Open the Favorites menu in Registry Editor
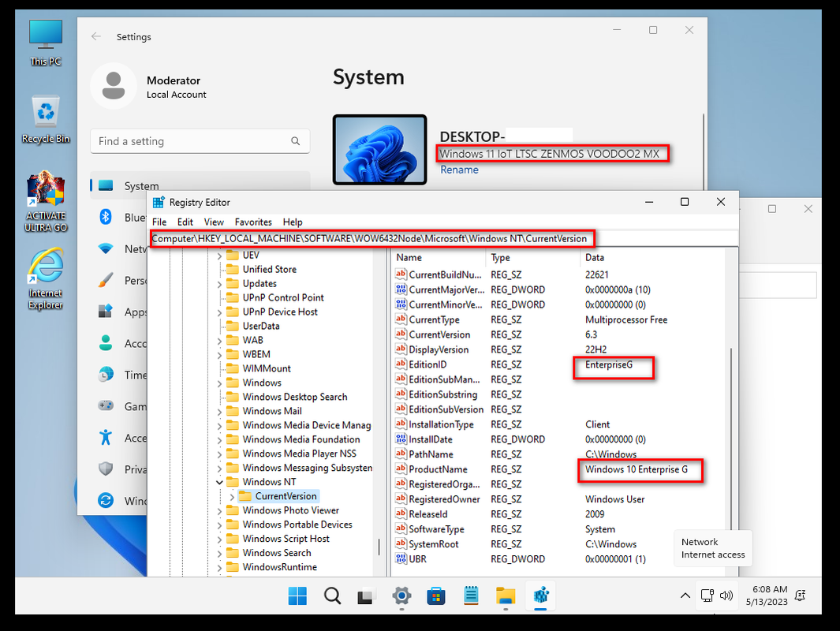This screenshot has height=631, width=840. tap(253, 222)
